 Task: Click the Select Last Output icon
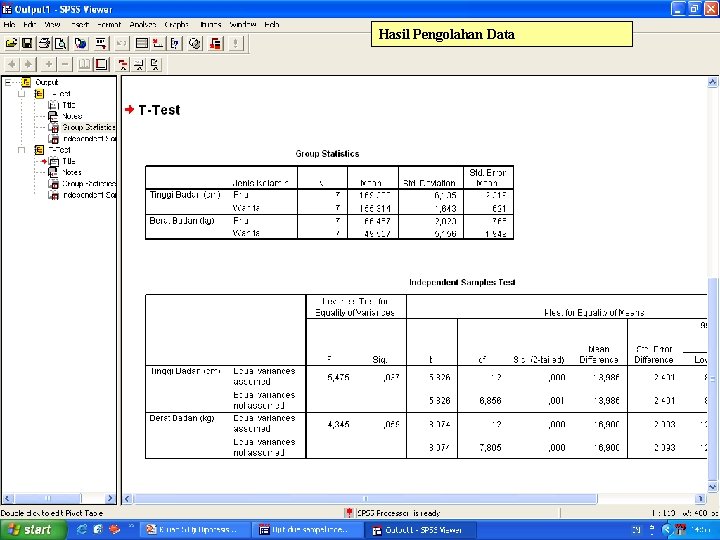point(215,43)
